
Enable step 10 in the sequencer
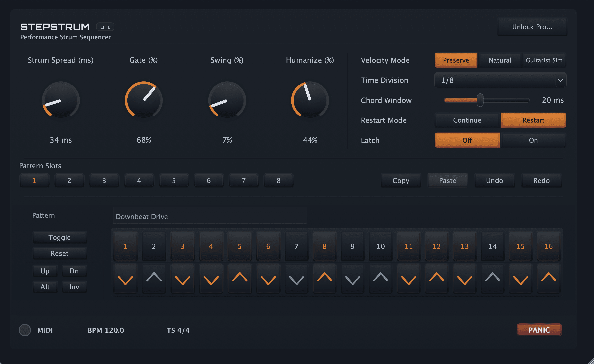(381, 246)
